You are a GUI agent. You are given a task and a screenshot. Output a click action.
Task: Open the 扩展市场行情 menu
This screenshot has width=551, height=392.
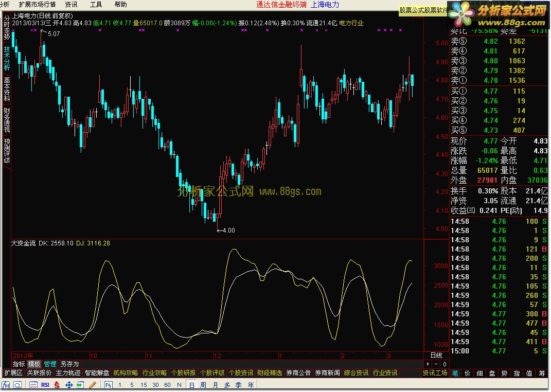tap(37, 5)
